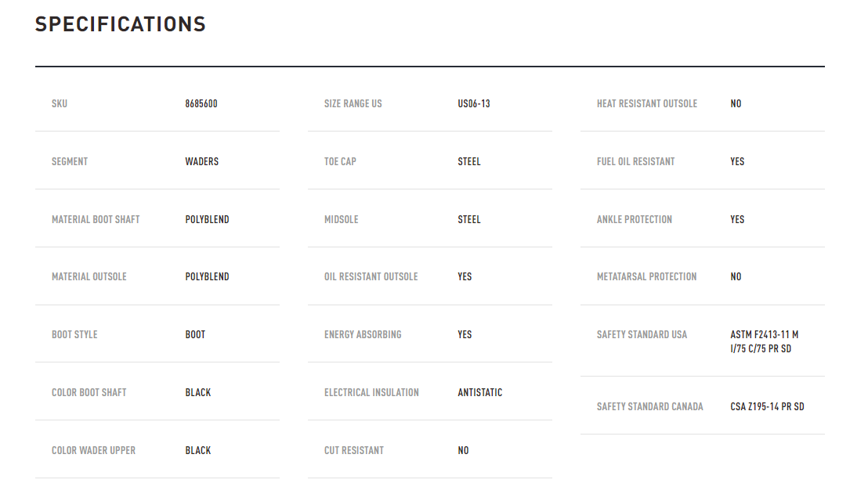
Task: Click the size range value US06-13
Action: [x=474, y=103]
